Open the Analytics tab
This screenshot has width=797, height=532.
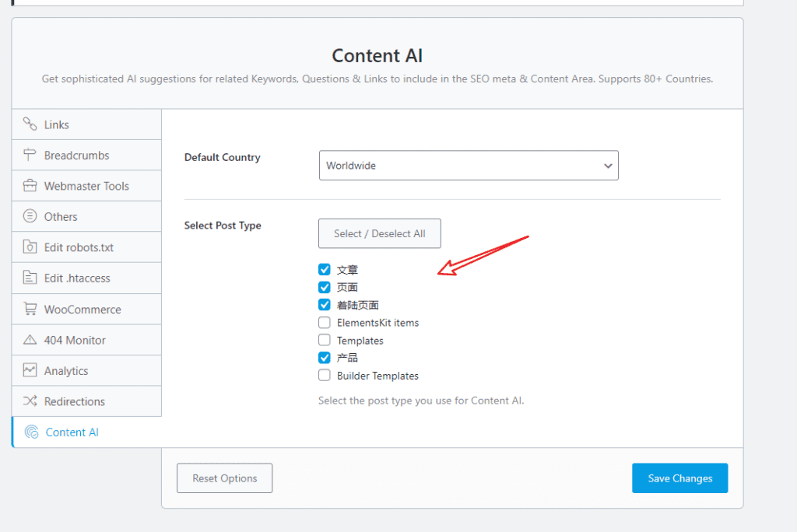pyautogui.click(x=87, y=370)
